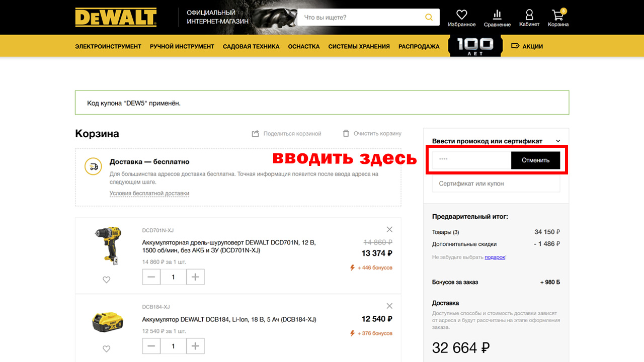Click the Очистить корзину trash icon
The image size is (644, 362).
click(x=346, y=133)
